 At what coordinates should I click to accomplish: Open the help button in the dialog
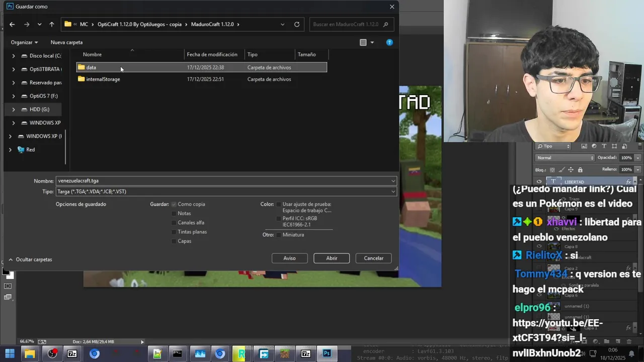click(x=389, y=42)
